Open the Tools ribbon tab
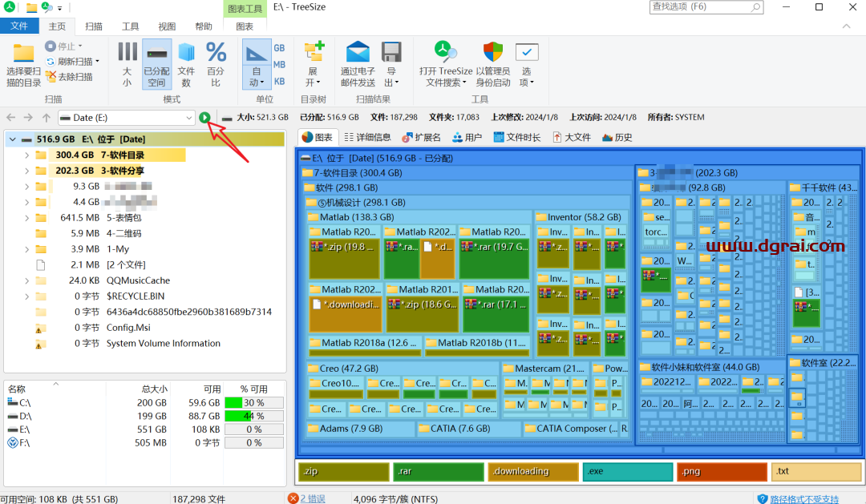Screen dimensions: 866x504 tap(131, 26)
